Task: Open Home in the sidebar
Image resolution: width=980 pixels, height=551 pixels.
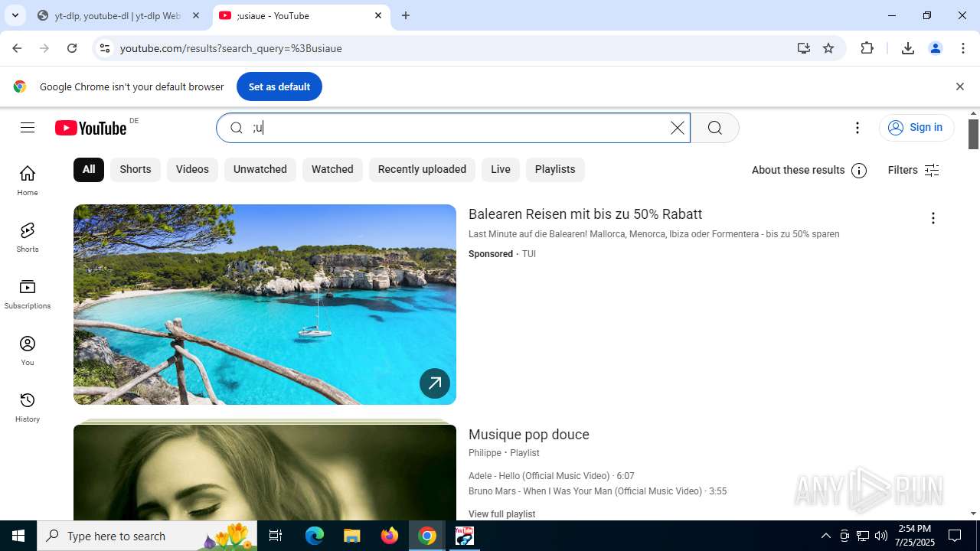Action: click(x=28, y=181)
